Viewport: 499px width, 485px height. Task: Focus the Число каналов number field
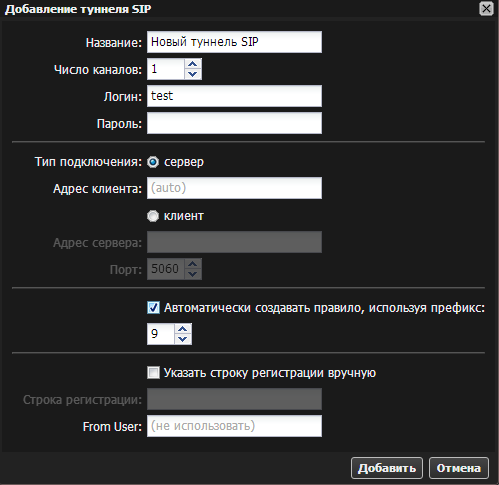click(166, 69)
